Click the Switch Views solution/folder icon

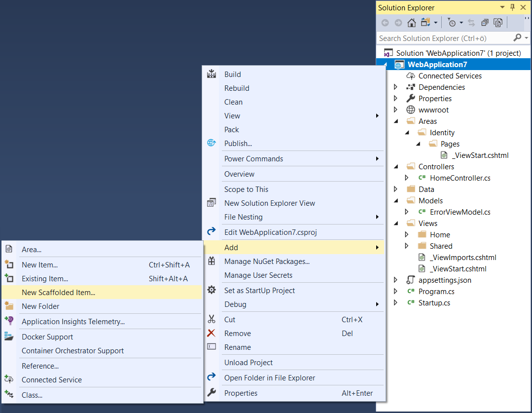click(426, 22)
